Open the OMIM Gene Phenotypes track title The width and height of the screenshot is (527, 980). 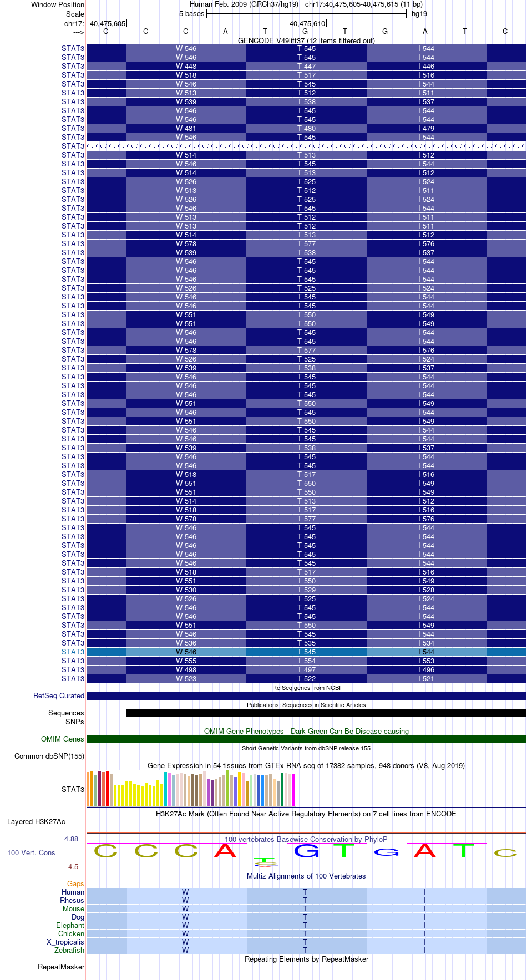[x=306, y=731]
